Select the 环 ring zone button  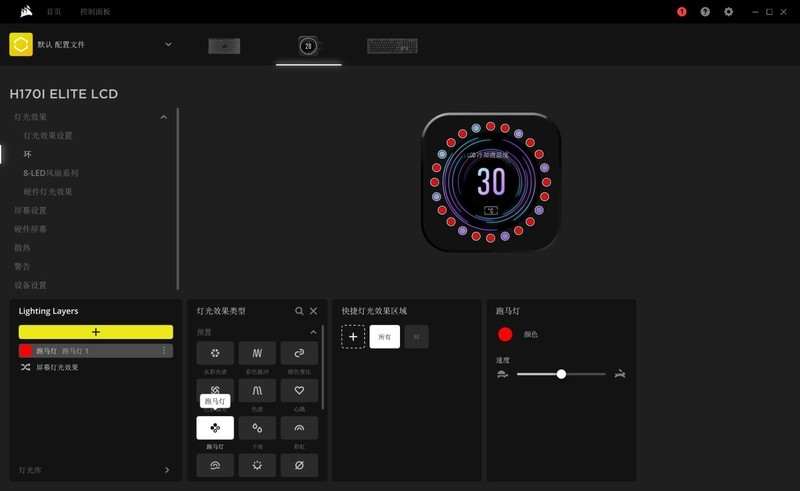point(417,337)
